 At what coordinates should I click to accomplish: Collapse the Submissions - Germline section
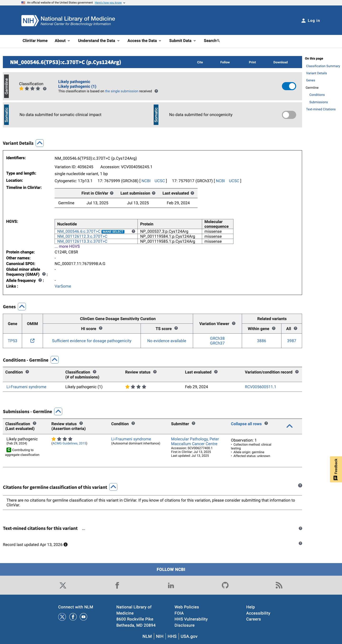tap(58, 411)
